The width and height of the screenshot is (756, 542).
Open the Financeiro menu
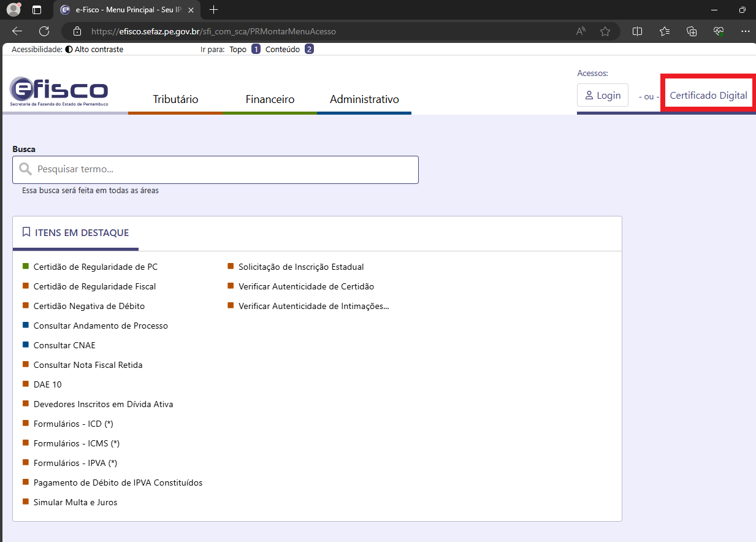[x=270, y=99]
